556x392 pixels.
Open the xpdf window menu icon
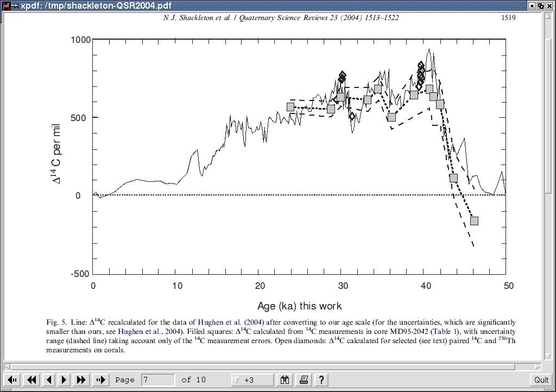pos(6,5)
